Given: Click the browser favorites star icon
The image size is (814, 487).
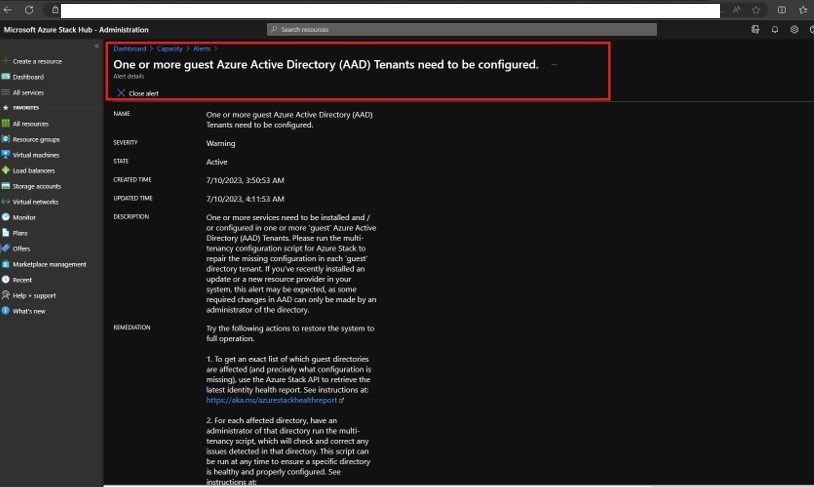Looking at the screenshot, I should click(756, 10).
